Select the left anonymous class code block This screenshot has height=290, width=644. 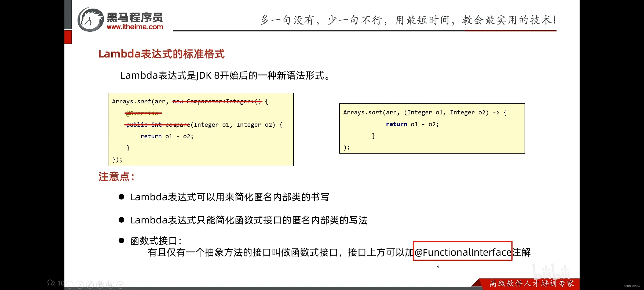coord(201,130)
